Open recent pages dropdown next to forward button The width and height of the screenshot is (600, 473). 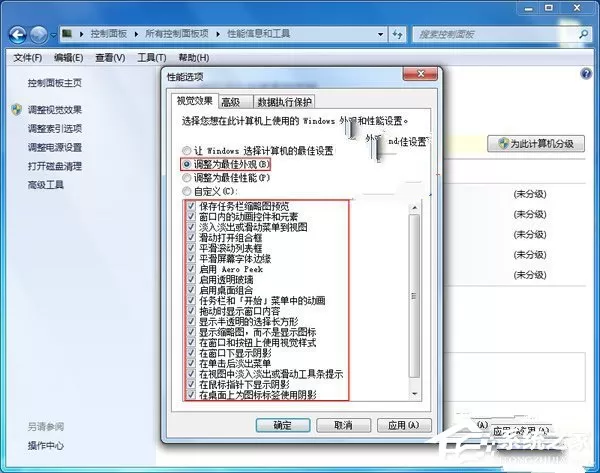click(53, 36)
